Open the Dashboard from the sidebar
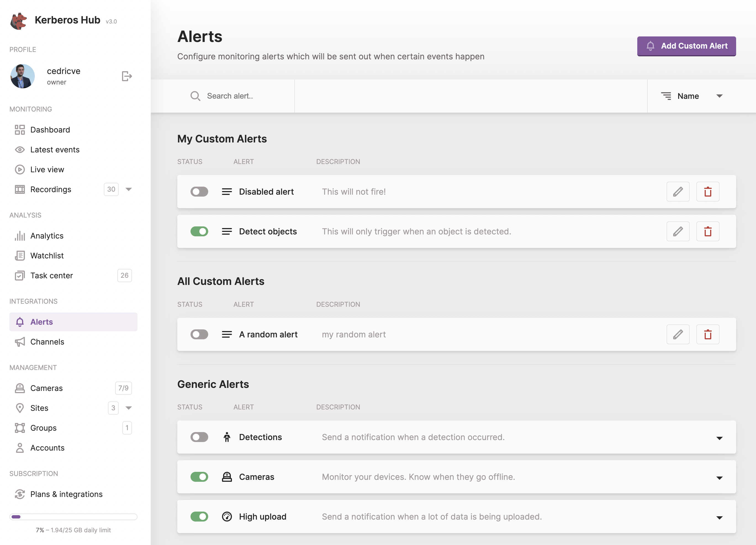The width and height of the screenshot is (756, 545). 50,130
